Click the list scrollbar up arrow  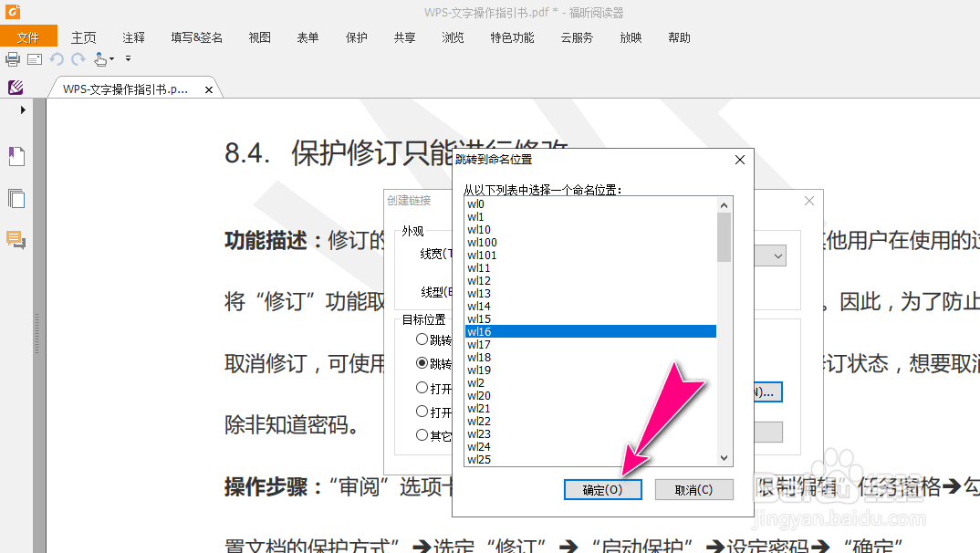pyautogui.click(x=724, y=205)
